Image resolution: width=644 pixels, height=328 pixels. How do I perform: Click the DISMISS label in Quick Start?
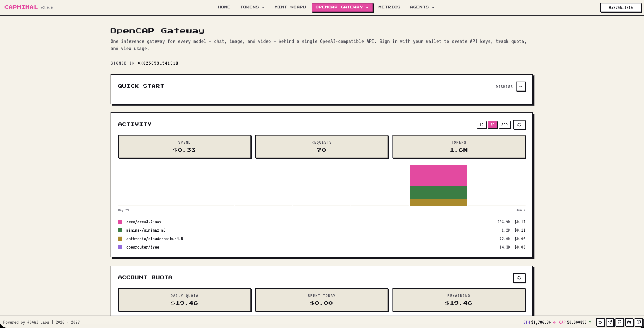504,87
